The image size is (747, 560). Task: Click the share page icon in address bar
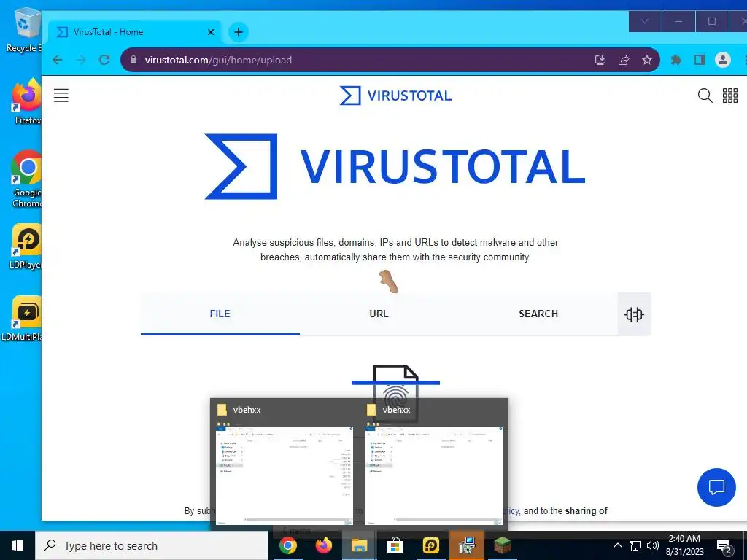(x=624, y=60)
